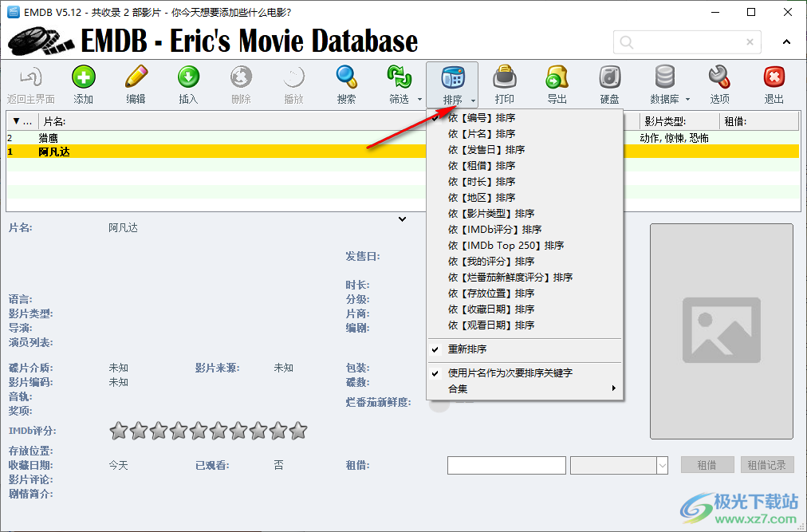Viewport: 807px width, 532px height.
Task: Click the 退出 (Exit) icon
Action: coord(773,84)
